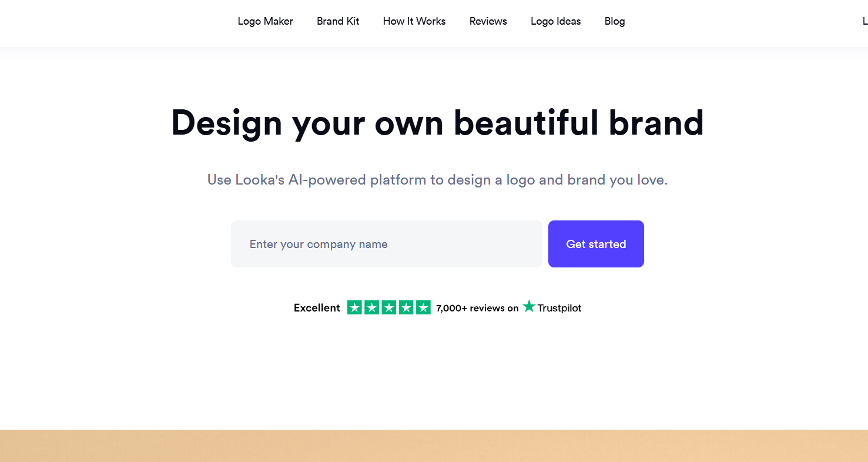Click the Trustpilot wordmark

tap(559, 308)
